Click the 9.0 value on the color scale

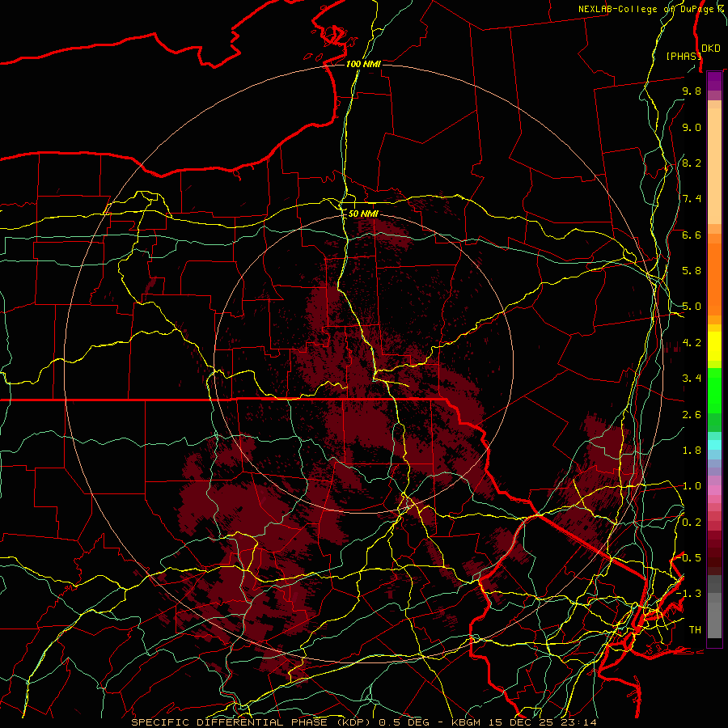click(x=692, y=127)
